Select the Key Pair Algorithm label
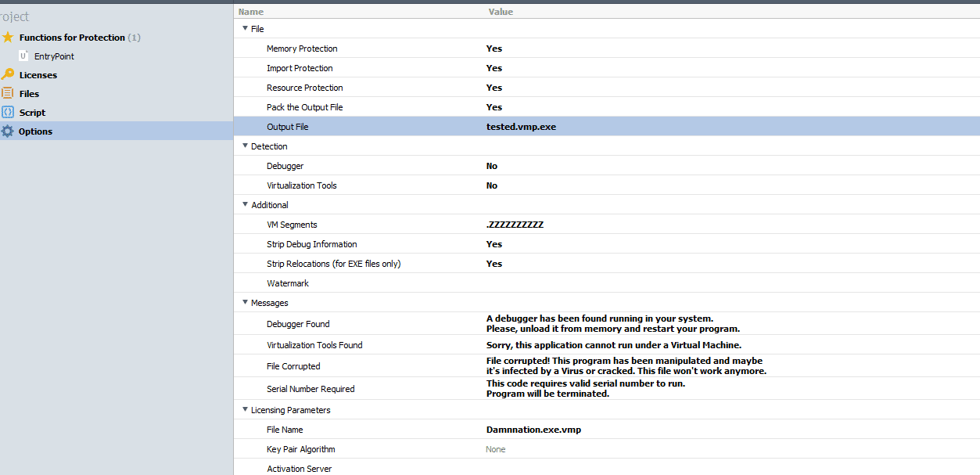The height and width of the screenshot is (475, 980). point(301,449)
